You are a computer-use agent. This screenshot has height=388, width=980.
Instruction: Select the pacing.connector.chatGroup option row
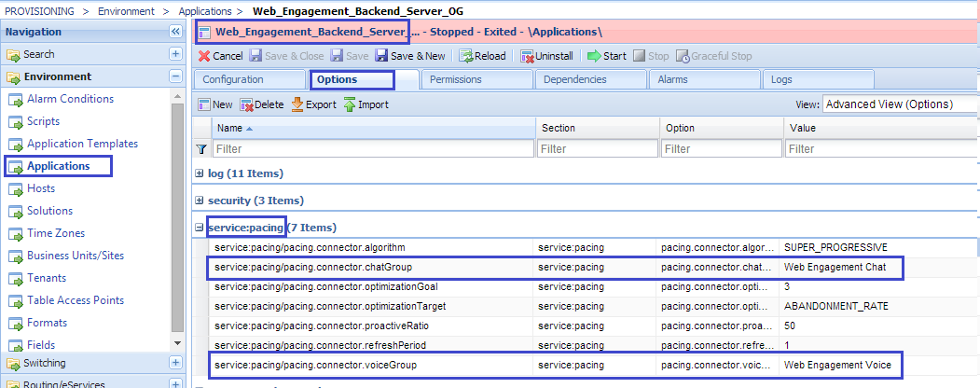373,268
